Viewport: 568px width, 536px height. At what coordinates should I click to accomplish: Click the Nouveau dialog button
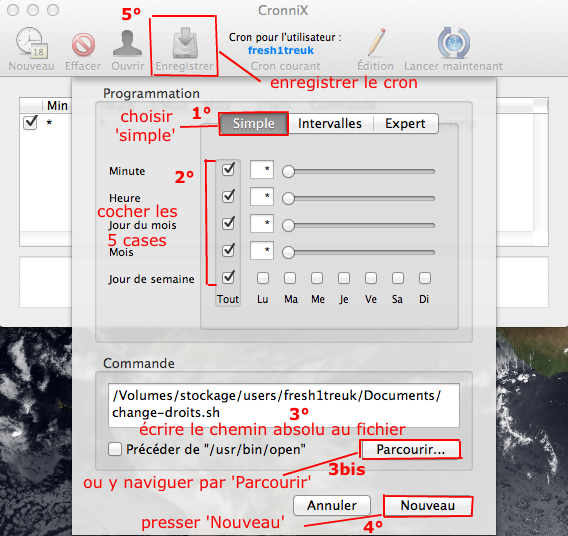coord(428,506)
